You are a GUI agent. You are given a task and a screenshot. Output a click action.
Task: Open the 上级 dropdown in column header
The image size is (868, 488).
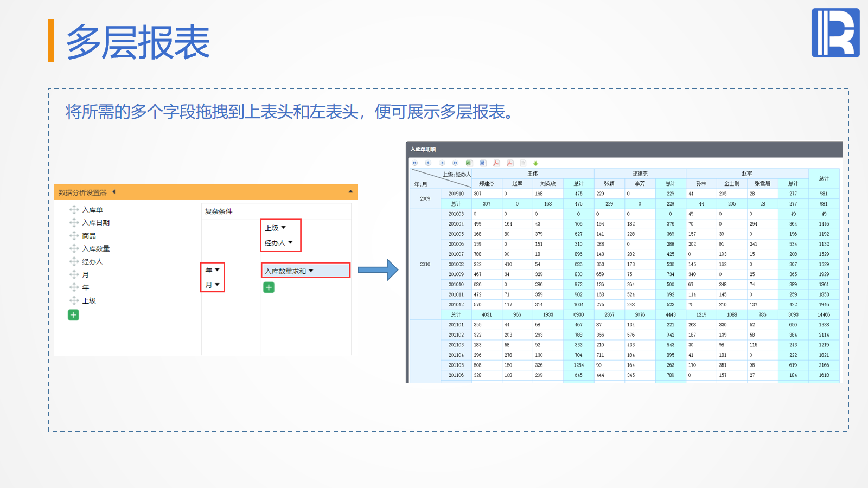(283, 228)
